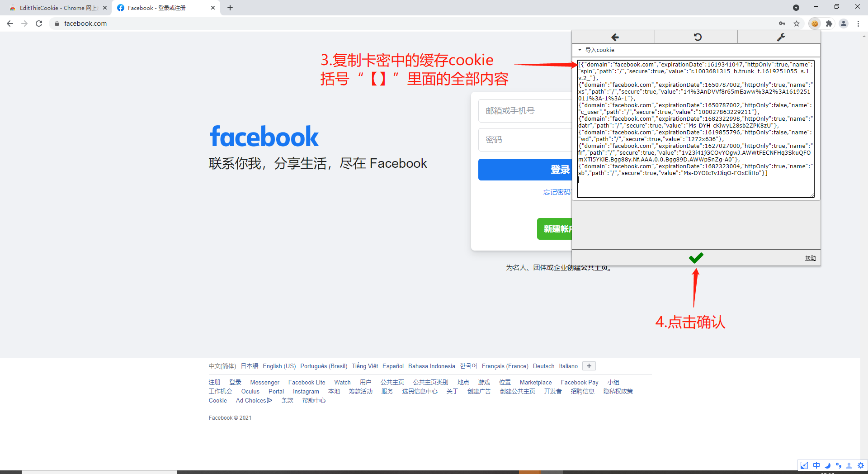Select 한국어 language
This screenshot has width=868, height=474.
(x=468, y=366)
